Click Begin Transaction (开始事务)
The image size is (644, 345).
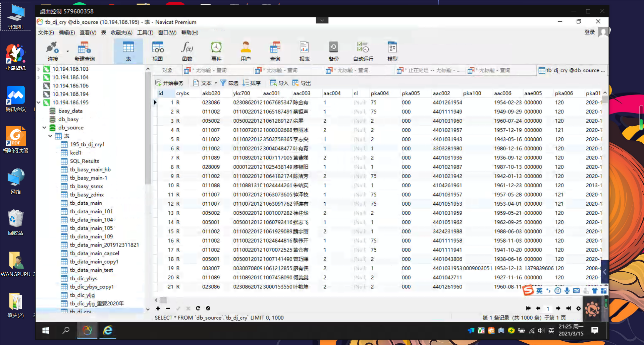[169, 83]
